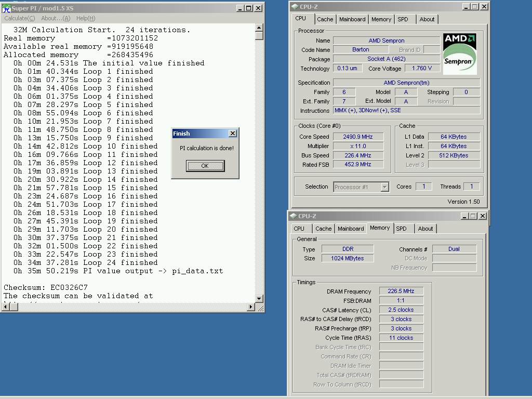The width and height of the screenshot is (532, 399).
Task: Minimize the Super PI window
Action: [240, 8]
